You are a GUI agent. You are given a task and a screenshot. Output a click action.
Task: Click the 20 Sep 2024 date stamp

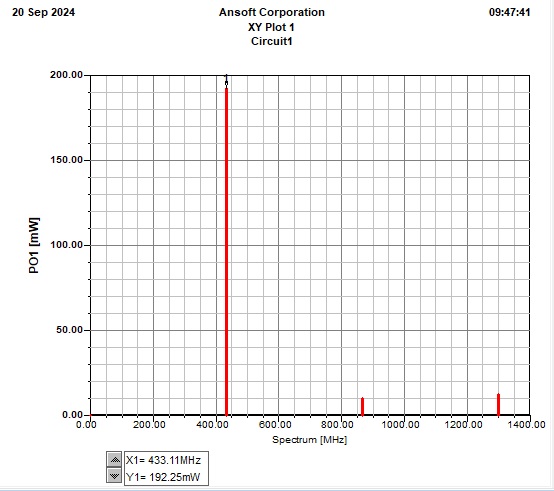(x=43, y=12)
